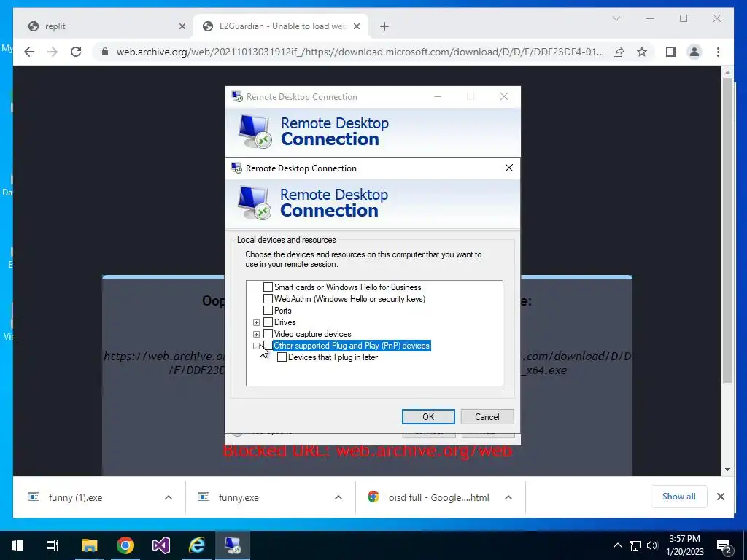Viewport: 747px width, 560px height.
Task: Go back in Chrome
Action: pyautogui.click(x=29, y=52)
